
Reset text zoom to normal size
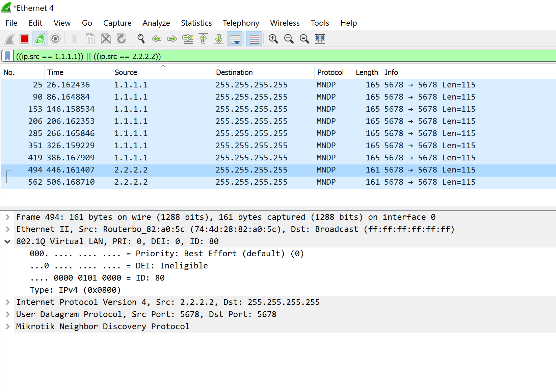(x=305, y=39)
